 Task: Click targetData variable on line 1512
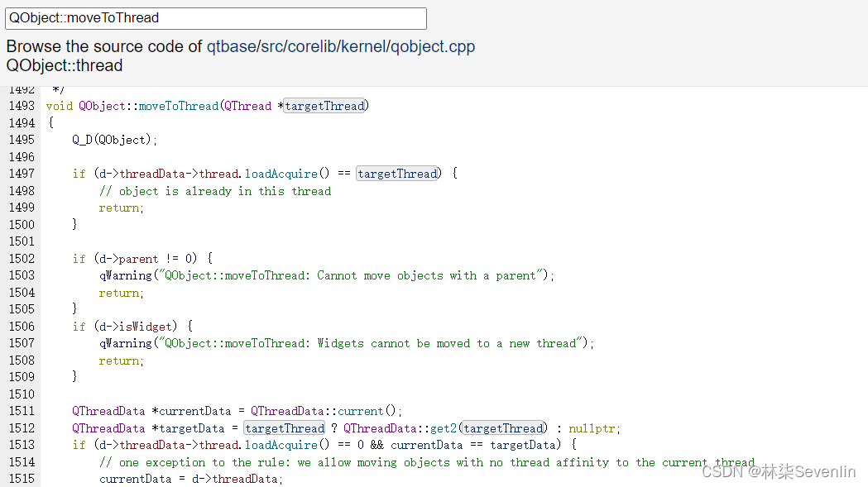click(x=191, y=428)
